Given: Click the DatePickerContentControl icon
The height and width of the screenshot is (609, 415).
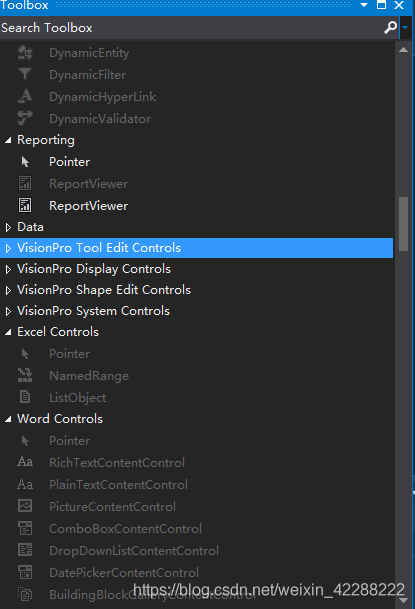Looking at the screenshot, I should pos(25,572).
